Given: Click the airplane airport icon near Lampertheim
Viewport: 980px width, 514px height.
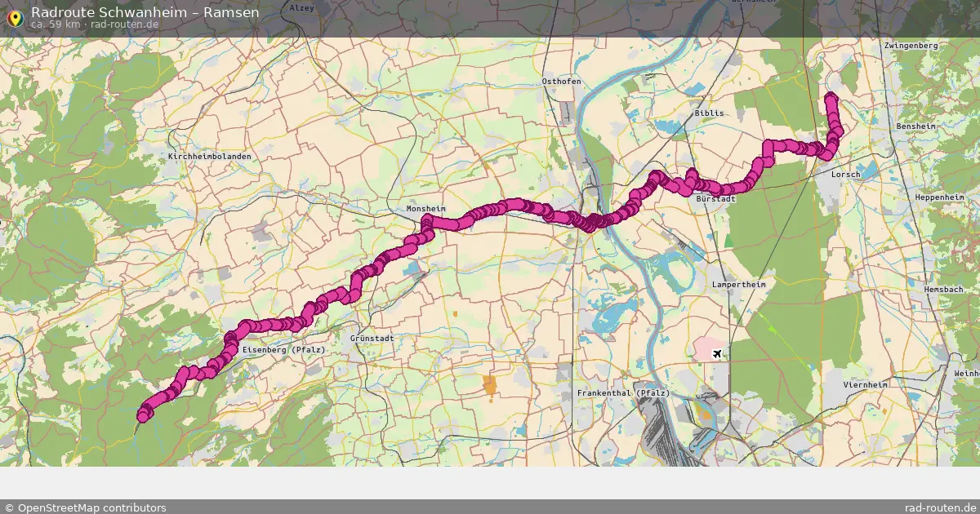Looking at the screenshot, I should [717, 353].
